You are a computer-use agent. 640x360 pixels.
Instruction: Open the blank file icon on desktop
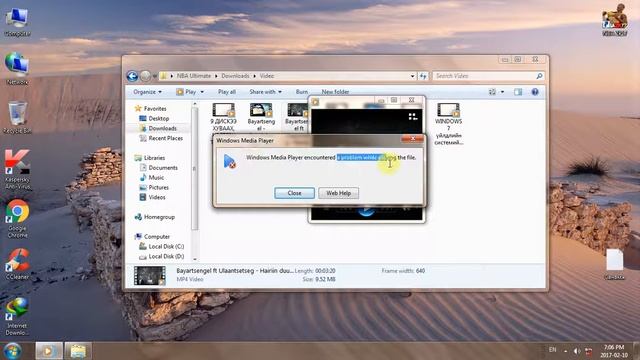point(614,264)
